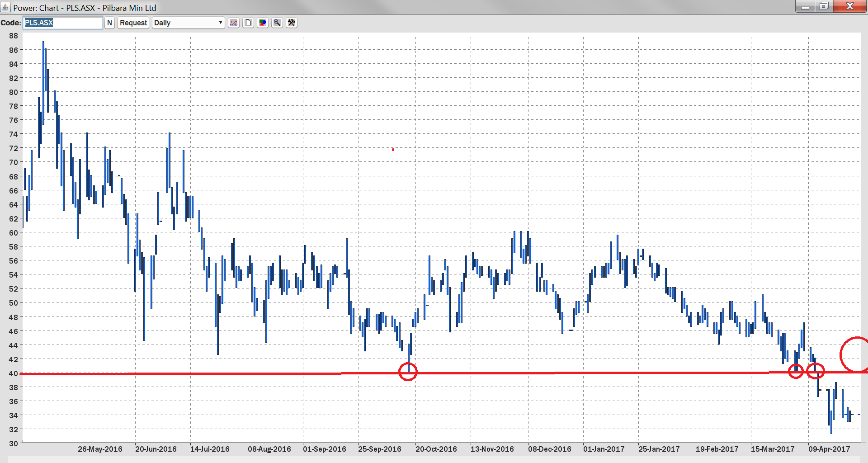
Task: Open the Daily interval dropdown
Action: pyautogui.click(x=189, y=23)
